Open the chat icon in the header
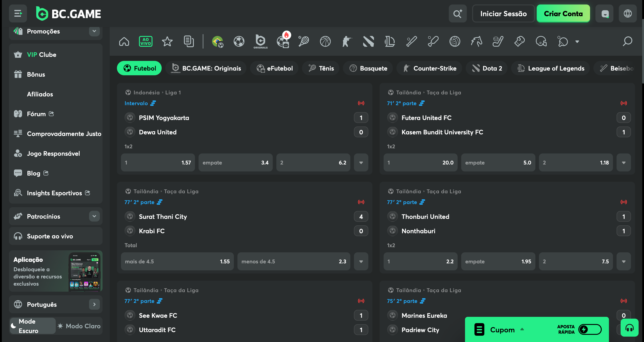Image resolution: width=644 pixels, height=342 pixels. [604, 13]
